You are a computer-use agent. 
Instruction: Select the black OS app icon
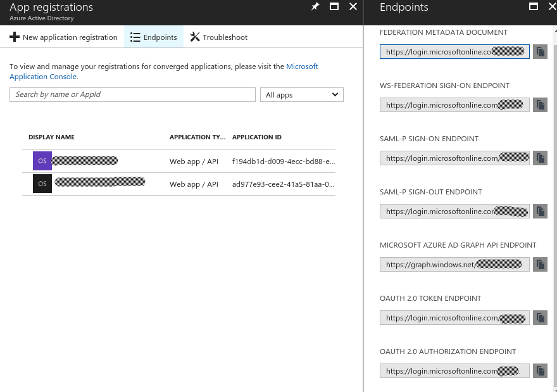(x=42, y=184)
